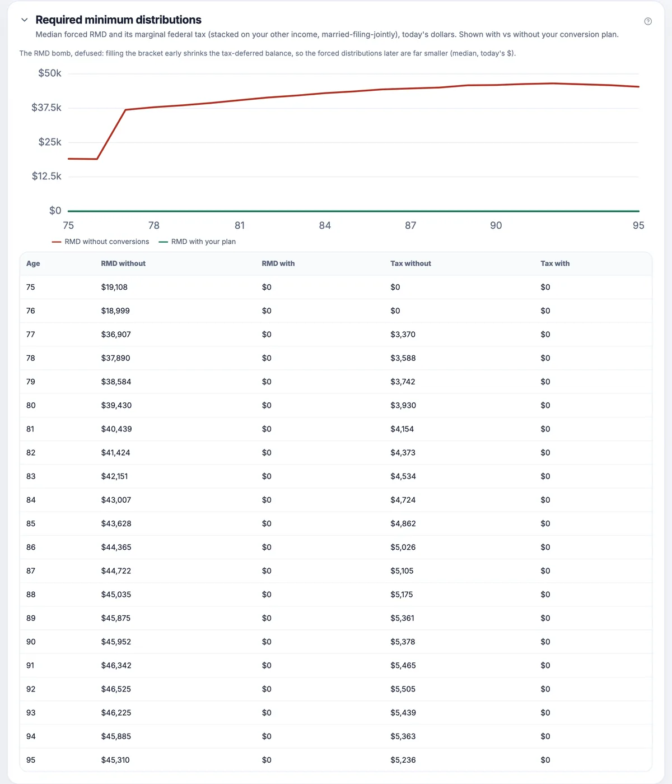Select the $3,930 tax value

(x=403, y=405)
